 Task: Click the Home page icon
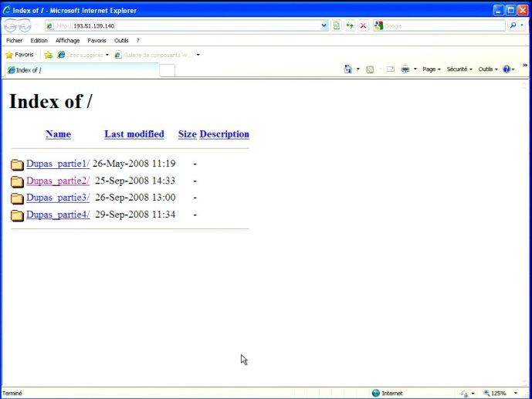point(347,69)
